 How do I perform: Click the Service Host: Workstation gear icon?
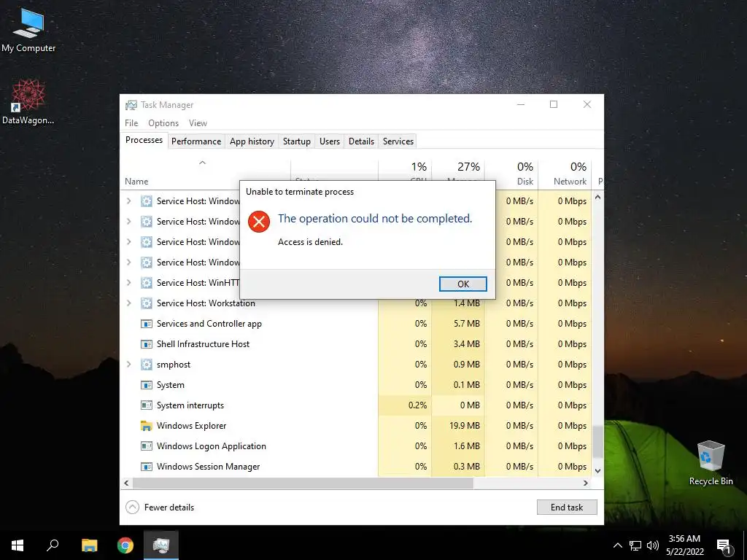click(146, 303)
